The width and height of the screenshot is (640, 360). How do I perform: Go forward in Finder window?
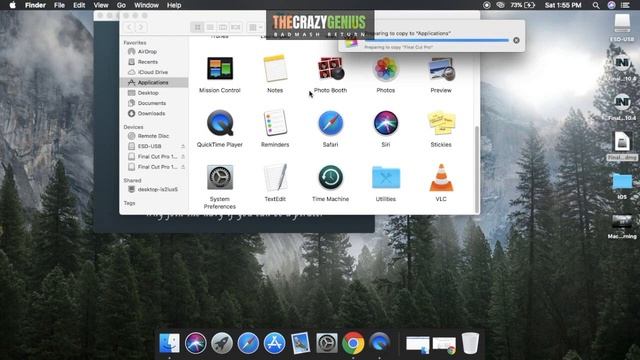click(x=141, y=27)
